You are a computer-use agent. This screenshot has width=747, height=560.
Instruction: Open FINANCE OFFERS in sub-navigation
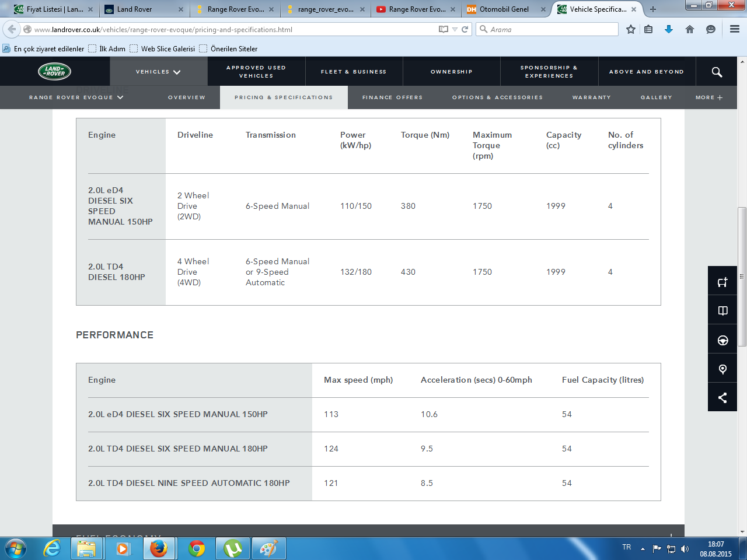click(x=392, y=97)
